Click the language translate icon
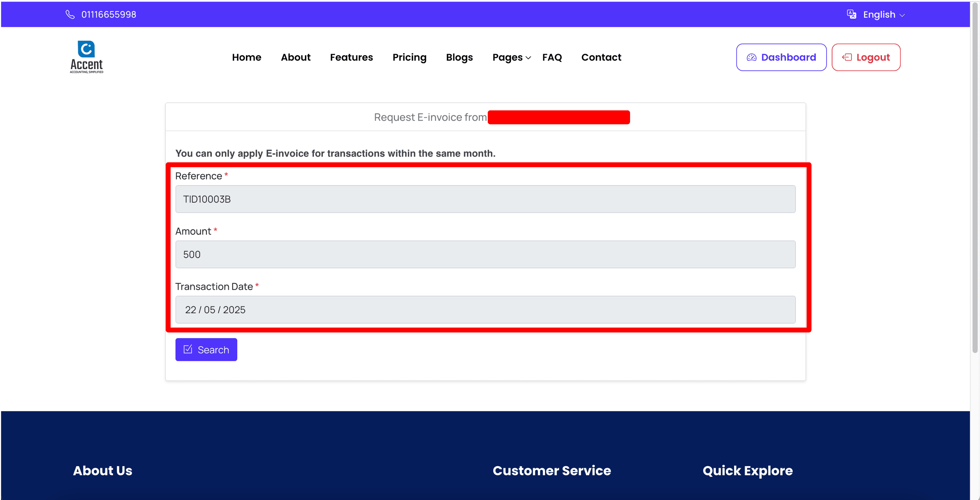This screenshot has height=500, width=980. (x=851, y=14)
